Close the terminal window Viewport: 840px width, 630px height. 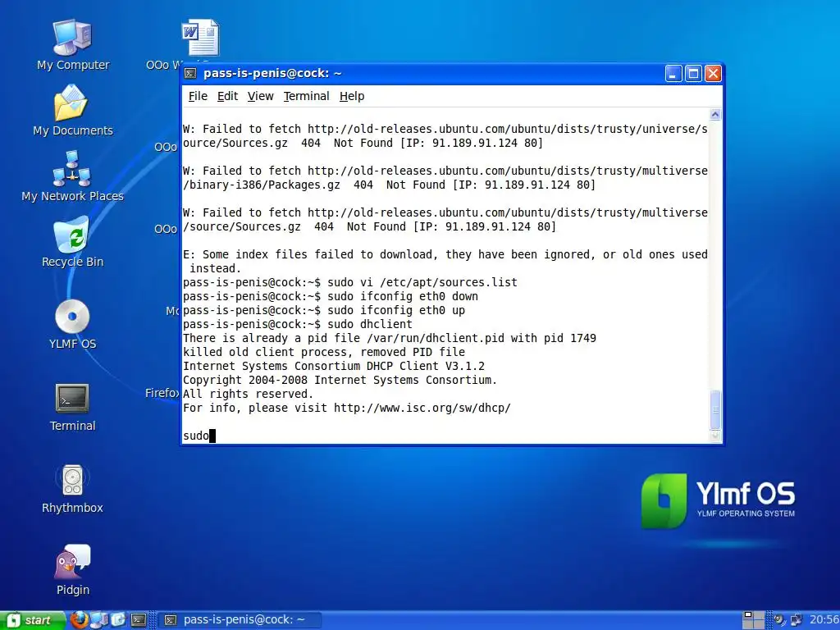pos(713,73)
